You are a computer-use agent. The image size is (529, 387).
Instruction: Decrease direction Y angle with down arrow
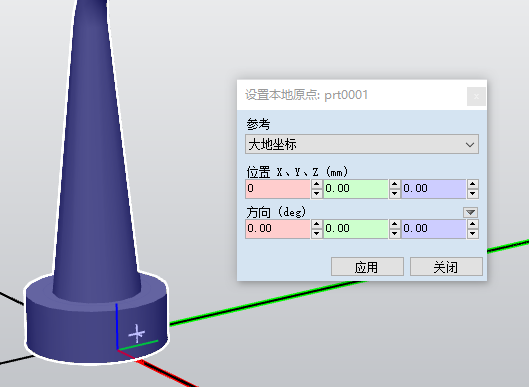pyautogui.click(x=395, y=234)
